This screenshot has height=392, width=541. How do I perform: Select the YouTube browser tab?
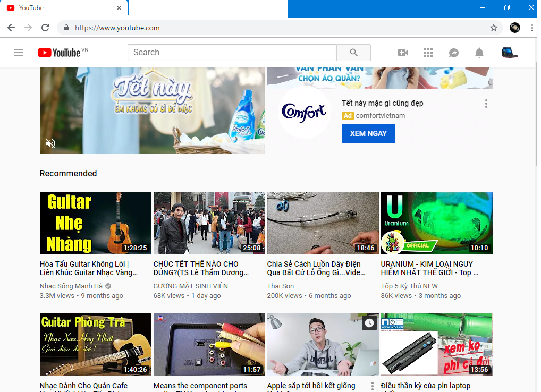[x=64, y=8]
